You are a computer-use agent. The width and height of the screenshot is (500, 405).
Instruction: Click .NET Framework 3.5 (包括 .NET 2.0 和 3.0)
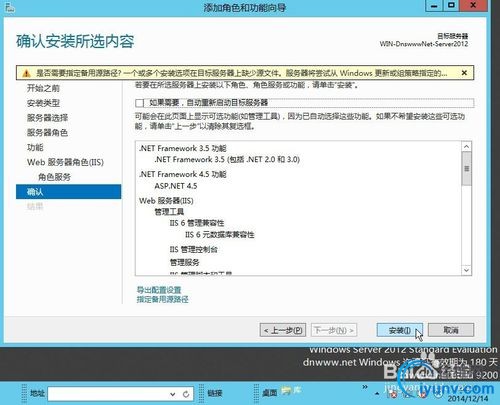tap(227, 160)
